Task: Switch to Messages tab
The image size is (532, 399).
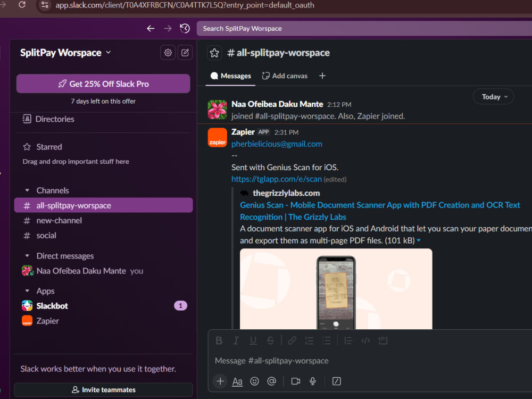Action: 231,76
